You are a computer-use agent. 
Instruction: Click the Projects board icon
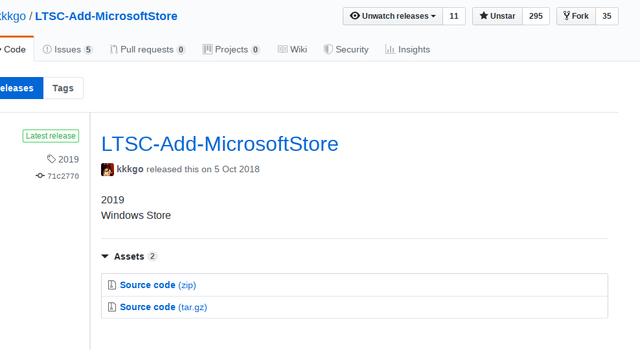(207, 49)
